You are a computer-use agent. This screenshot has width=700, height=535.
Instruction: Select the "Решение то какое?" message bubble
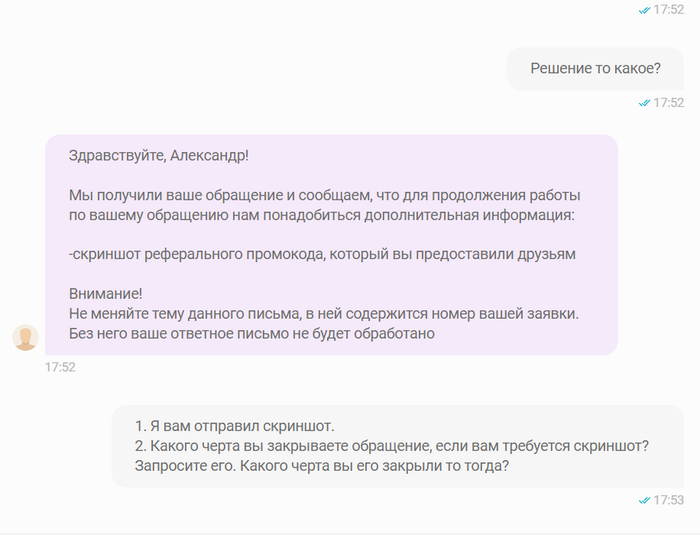[x=595, y=69]
